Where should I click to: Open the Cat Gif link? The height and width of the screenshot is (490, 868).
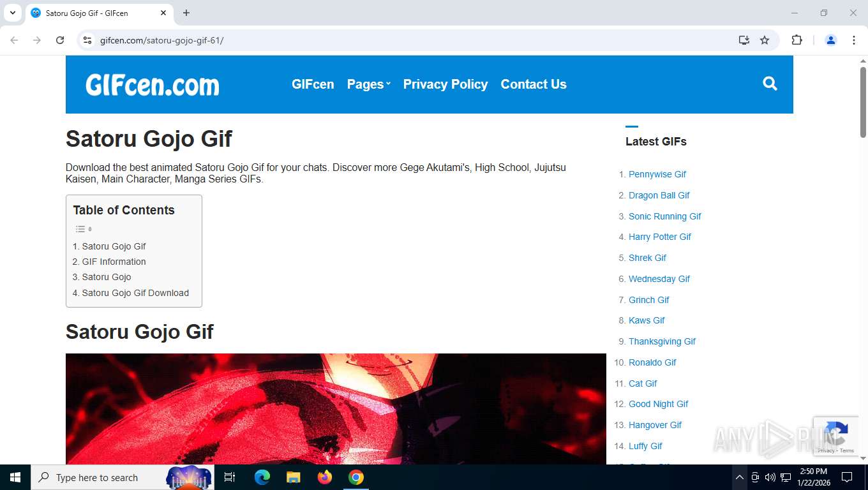[x=643, y=383]
